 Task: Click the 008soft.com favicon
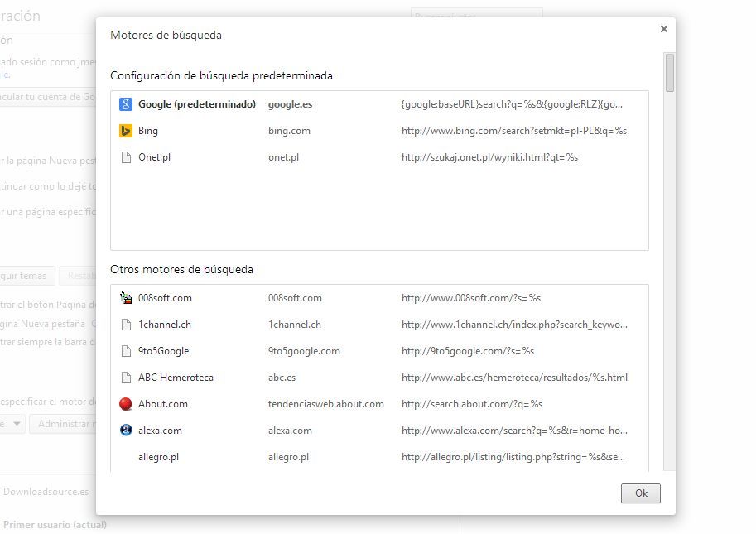126,298
